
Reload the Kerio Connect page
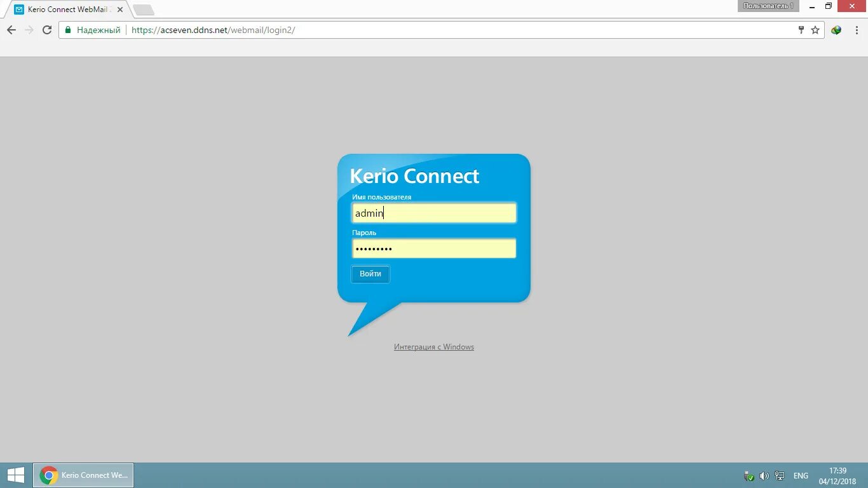coord(46,30)
